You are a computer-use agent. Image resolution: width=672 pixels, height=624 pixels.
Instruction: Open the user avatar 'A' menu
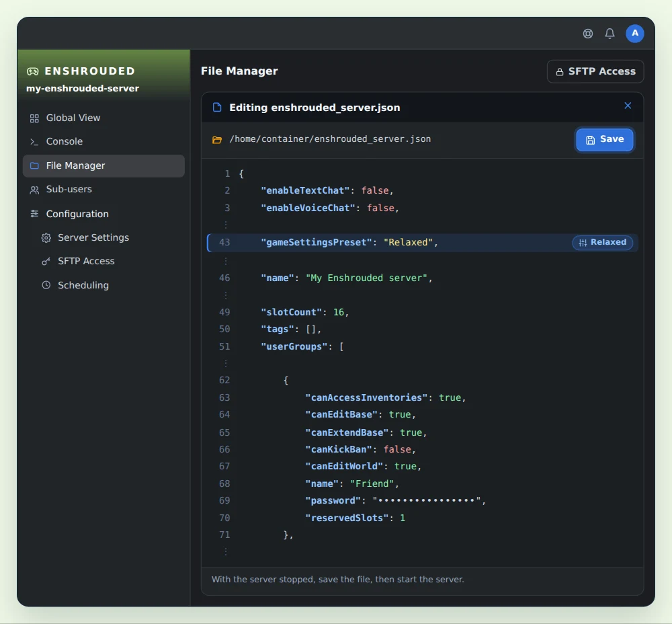[x=635, y=34]
